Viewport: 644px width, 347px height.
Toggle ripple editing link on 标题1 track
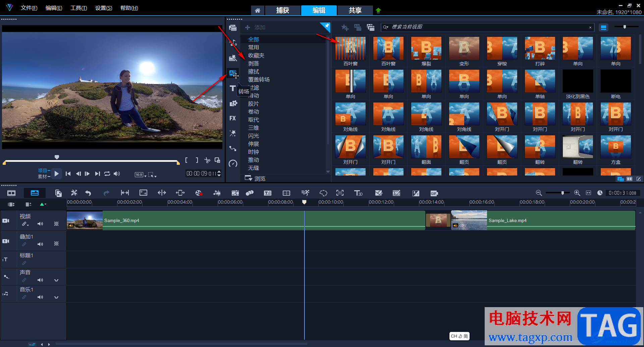pos(24,263)
